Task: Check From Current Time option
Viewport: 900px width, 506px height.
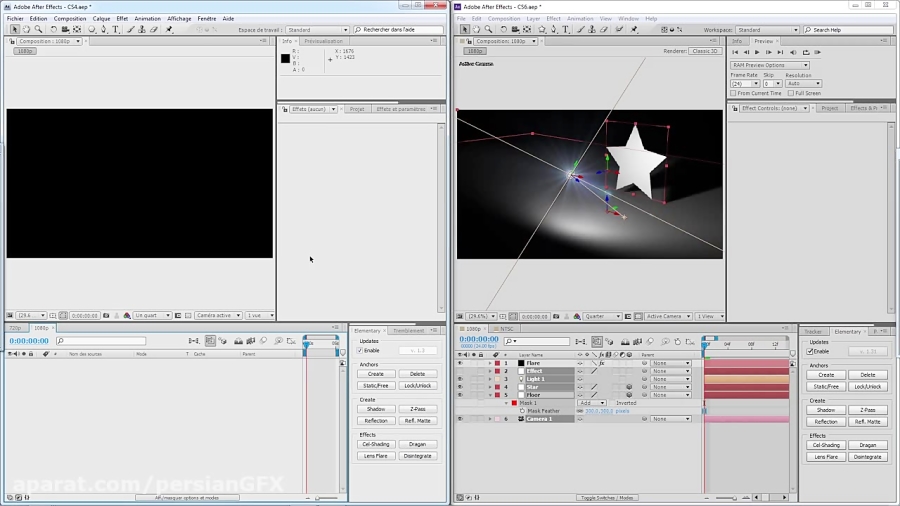Action: (x=733, y=93)
